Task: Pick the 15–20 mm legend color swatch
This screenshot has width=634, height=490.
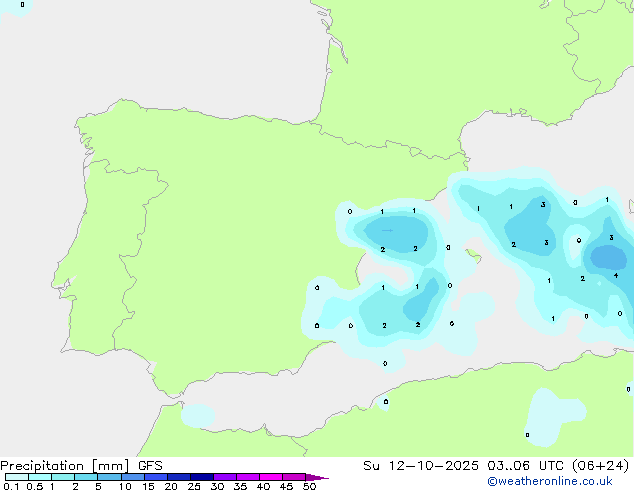Action: pos(156,477)
